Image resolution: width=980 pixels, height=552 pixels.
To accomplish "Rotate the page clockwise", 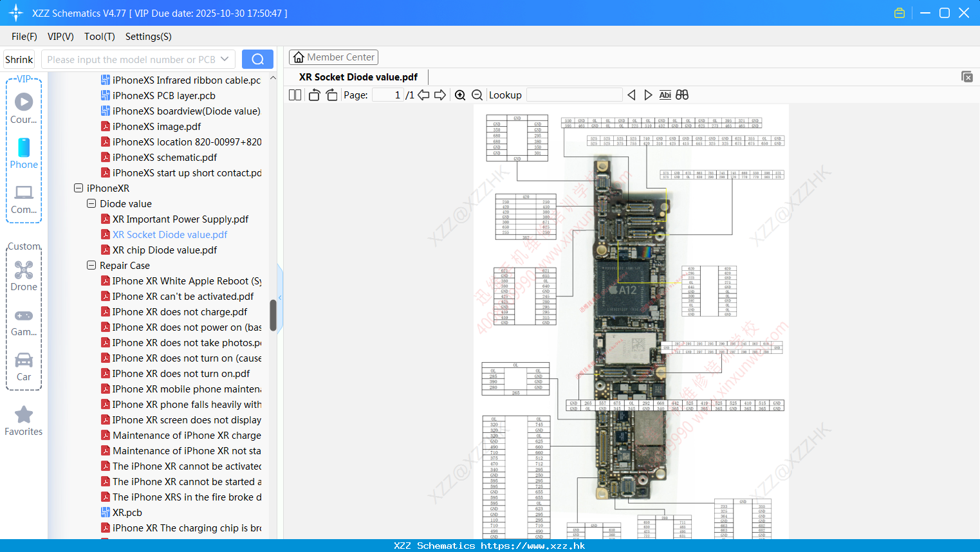I will (331, 95).
